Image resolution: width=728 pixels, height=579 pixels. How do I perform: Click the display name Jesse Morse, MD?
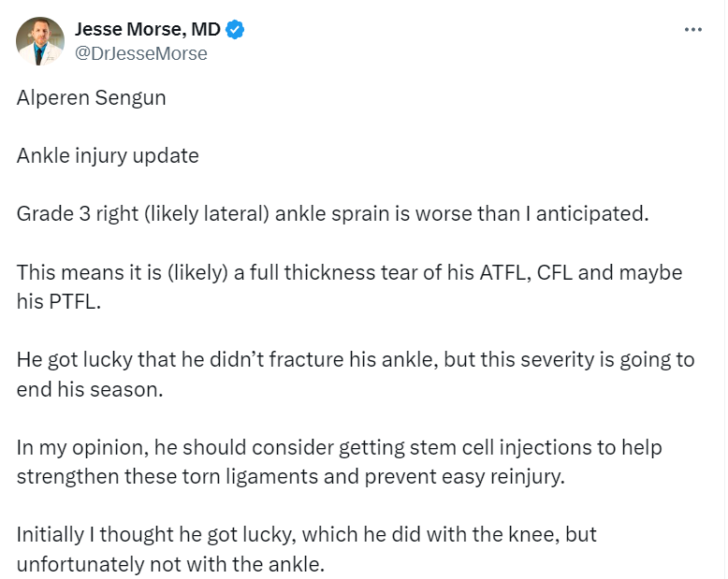147,29
